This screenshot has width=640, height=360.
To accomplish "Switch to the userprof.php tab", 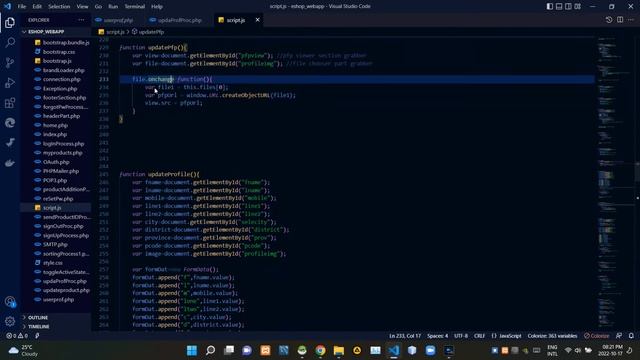I will pos(118,20).
